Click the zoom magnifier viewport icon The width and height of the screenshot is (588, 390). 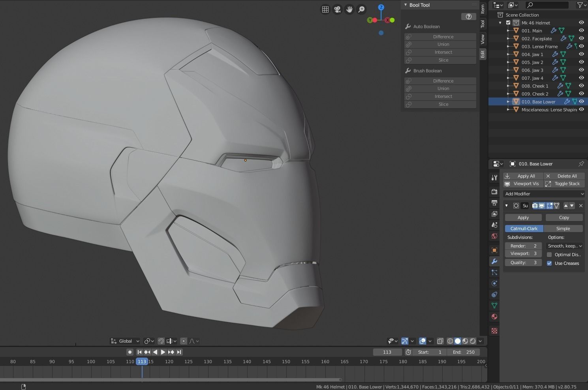361,9
